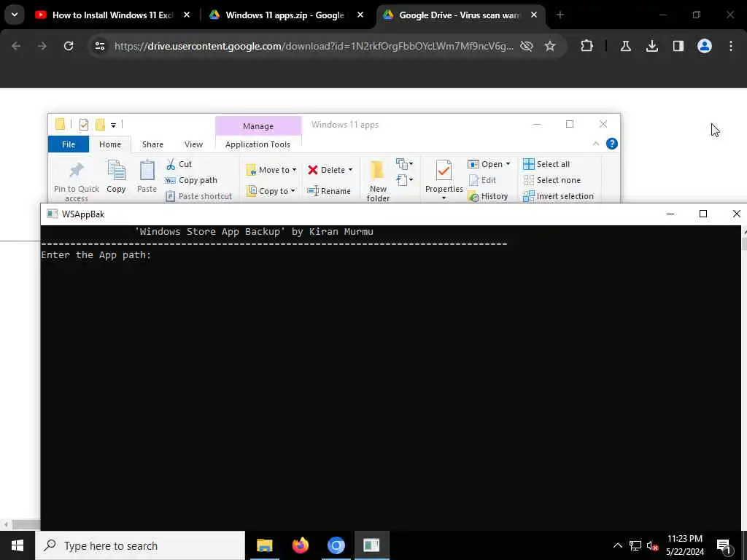Click the muted volume tray icon
This screenshot has height=560, width=747.
point(652,545)
